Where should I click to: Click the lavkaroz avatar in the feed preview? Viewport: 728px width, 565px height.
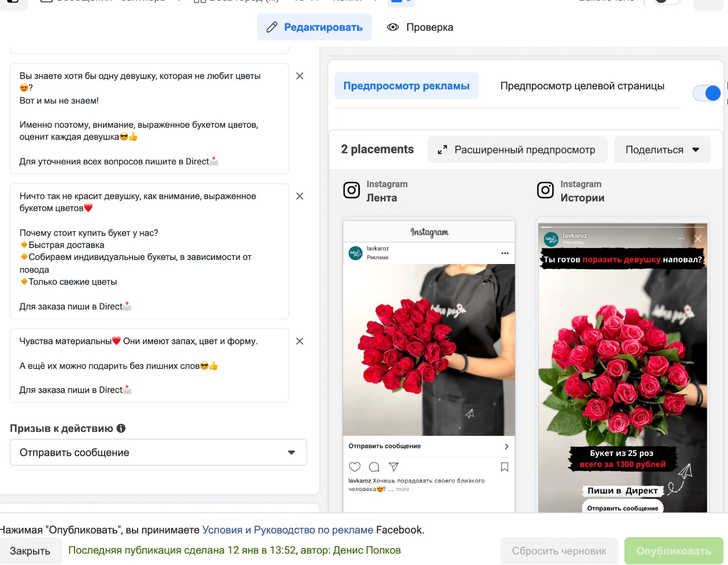click(355, 253)
